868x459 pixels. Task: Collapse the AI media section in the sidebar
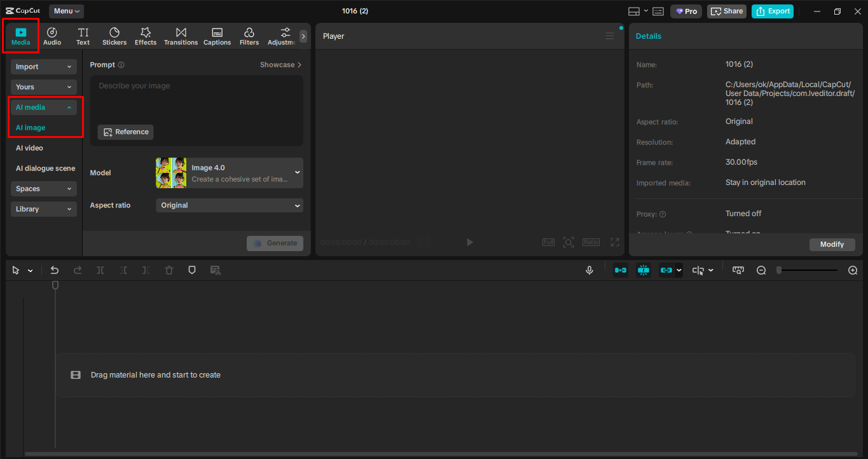pyautogui.click(x=43, y=107)
